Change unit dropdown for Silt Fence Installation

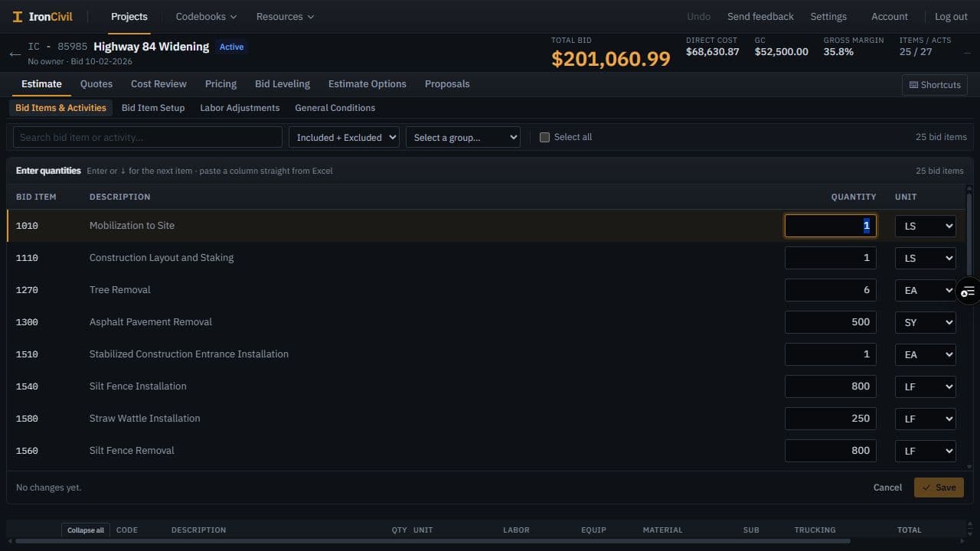coord(925,386)
